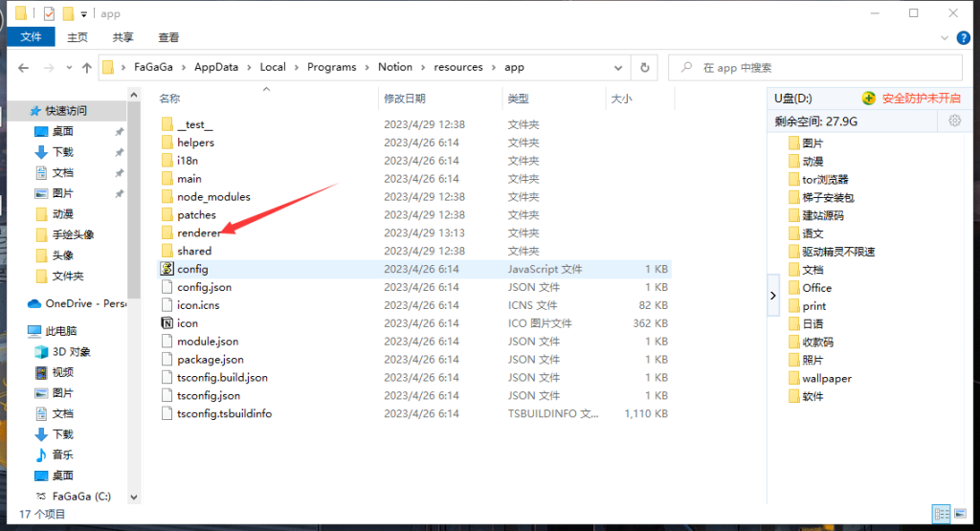Select the __test__ folder icon
Viewport: 980px width, 531px height.
point(167,124)
